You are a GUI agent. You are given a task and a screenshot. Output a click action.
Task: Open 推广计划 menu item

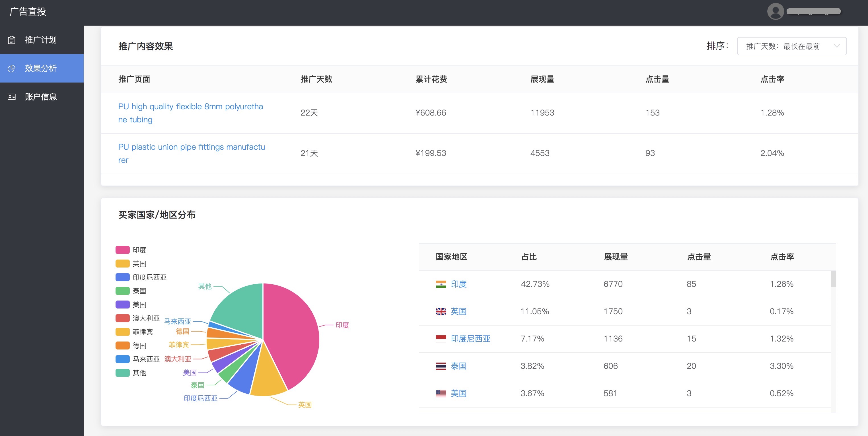pyautogui.click(x=41, y=40)
